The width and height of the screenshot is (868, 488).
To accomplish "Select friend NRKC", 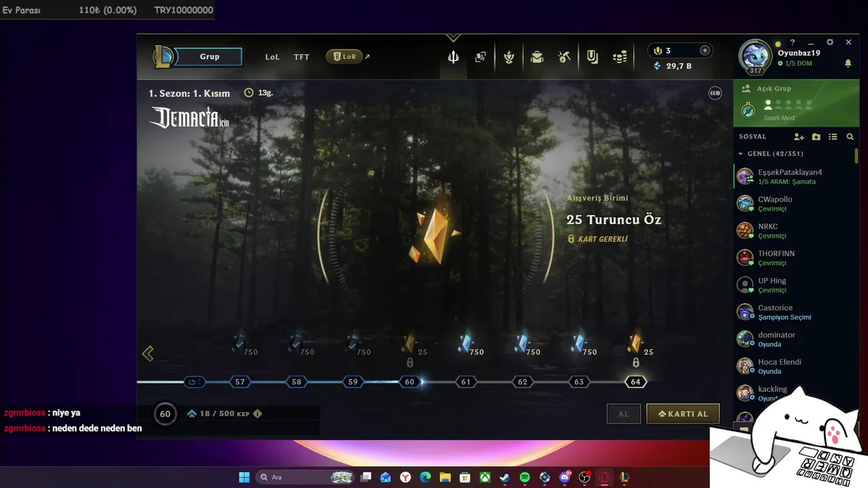I will click(793, 230).
